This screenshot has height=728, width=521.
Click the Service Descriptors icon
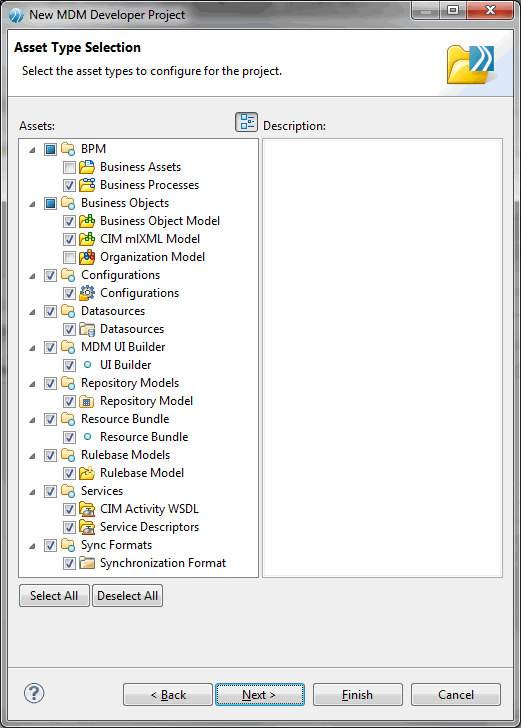[x=87, y=527]
